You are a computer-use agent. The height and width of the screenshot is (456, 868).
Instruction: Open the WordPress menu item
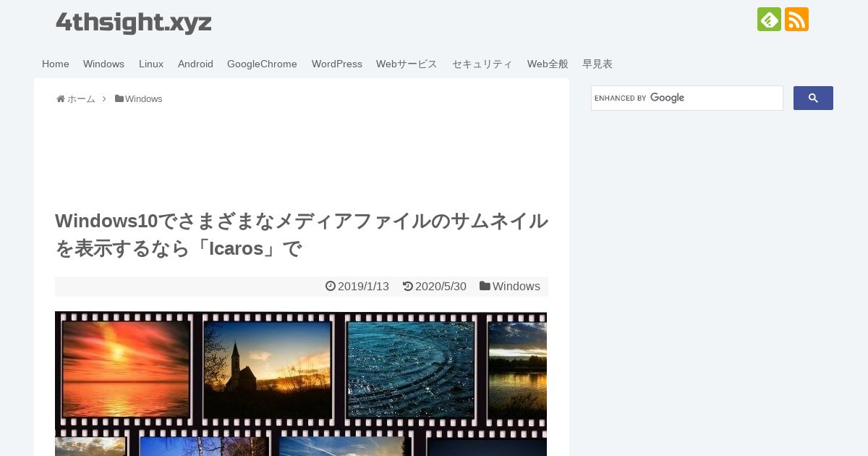tap(337, 64)
